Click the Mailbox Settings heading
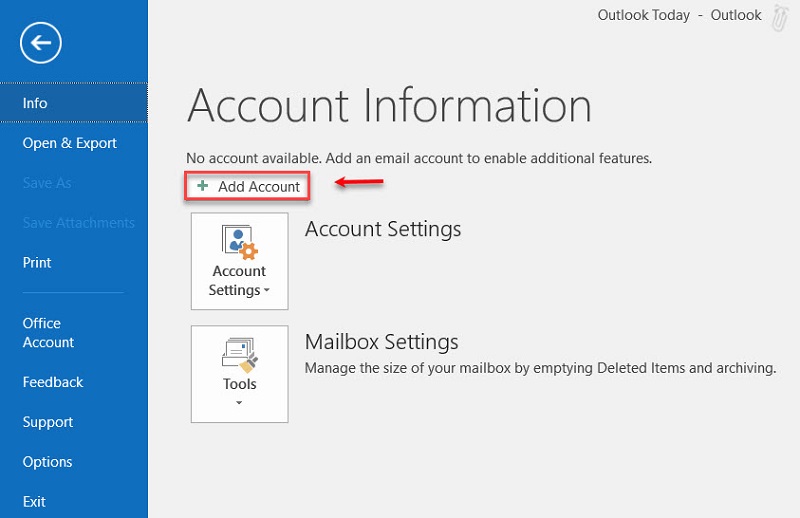Viewport: 800px width, 518px height. coord(382,341)
